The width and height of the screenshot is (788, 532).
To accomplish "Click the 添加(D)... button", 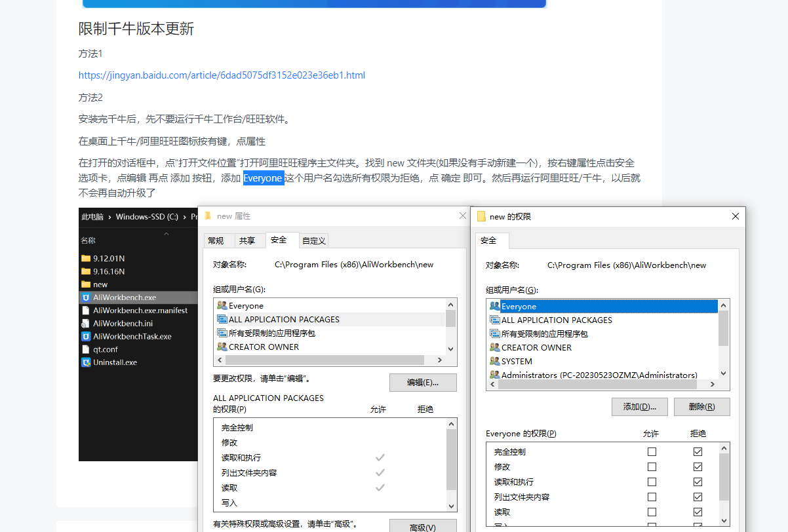I will pos(639,407).
